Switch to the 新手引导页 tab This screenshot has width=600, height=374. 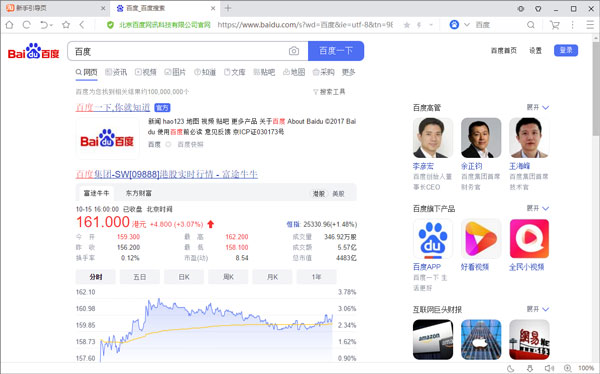point(54,8)
